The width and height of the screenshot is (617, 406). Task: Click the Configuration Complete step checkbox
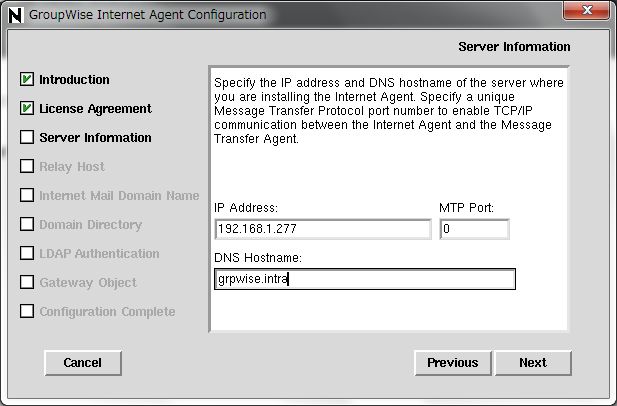[27, 311]
